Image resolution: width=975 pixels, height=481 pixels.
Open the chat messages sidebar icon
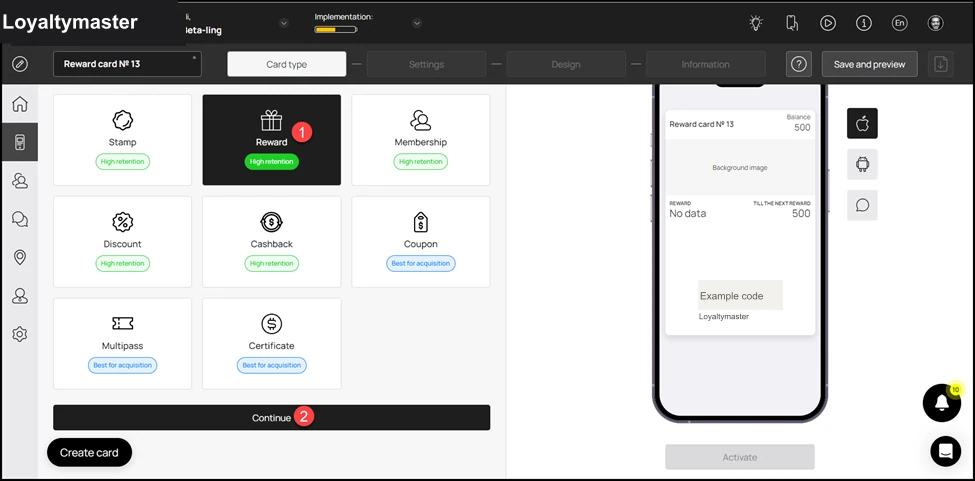click(20, 219)
